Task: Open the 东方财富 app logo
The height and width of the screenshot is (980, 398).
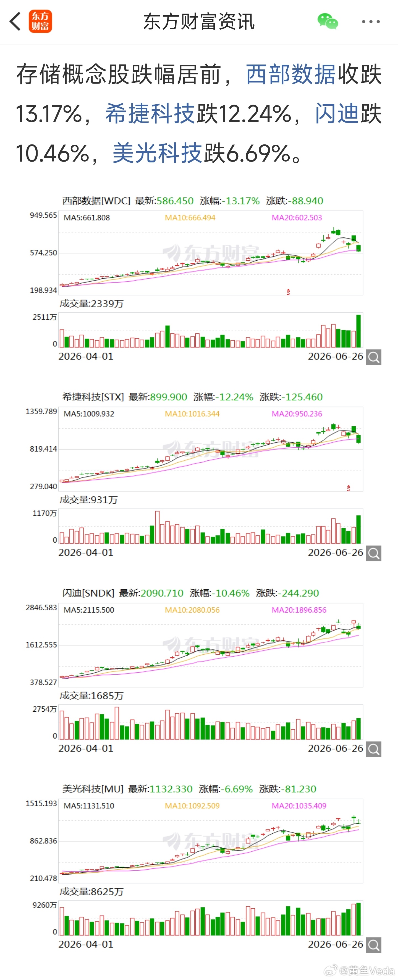Action: pos(40,21)
